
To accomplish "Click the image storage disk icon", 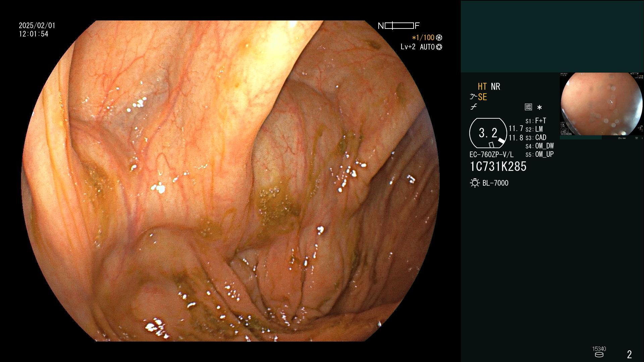I will tap(599, 355).
